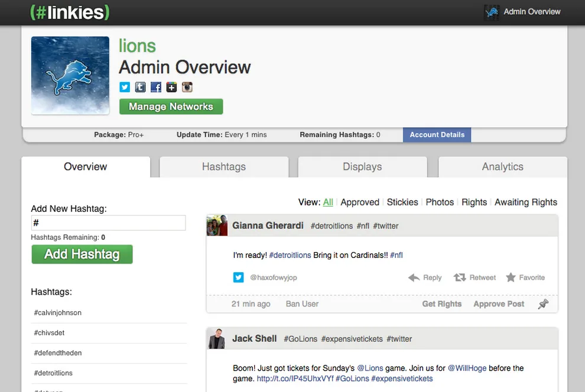The height and width of the screenshot is (392, 585).
Task: Click #expensivetickets tag in Jack's post header
Action: pos(352,339)
